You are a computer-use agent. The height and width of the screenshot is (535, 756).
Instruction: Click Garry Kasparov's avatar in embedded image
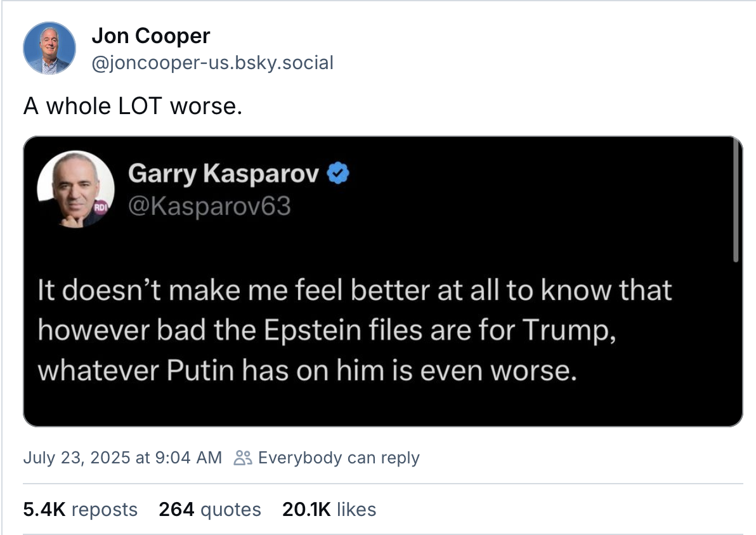tap(75, 189)
